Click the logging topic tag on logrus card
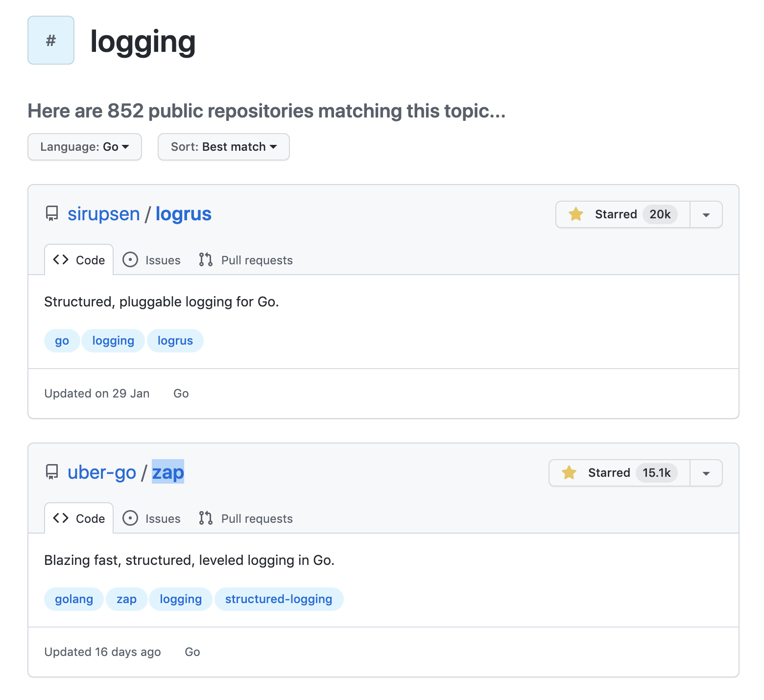Viewport: 764px width, 700px height. pyautogui.click(x=113, y=341)
